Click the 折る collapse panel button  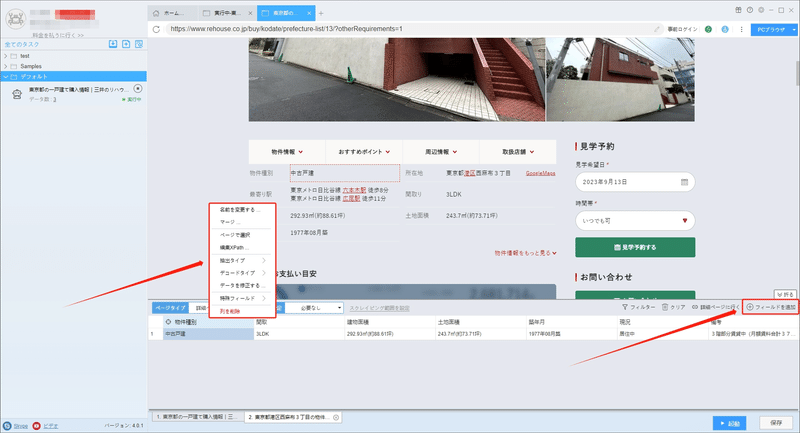(x=785, y=294)
